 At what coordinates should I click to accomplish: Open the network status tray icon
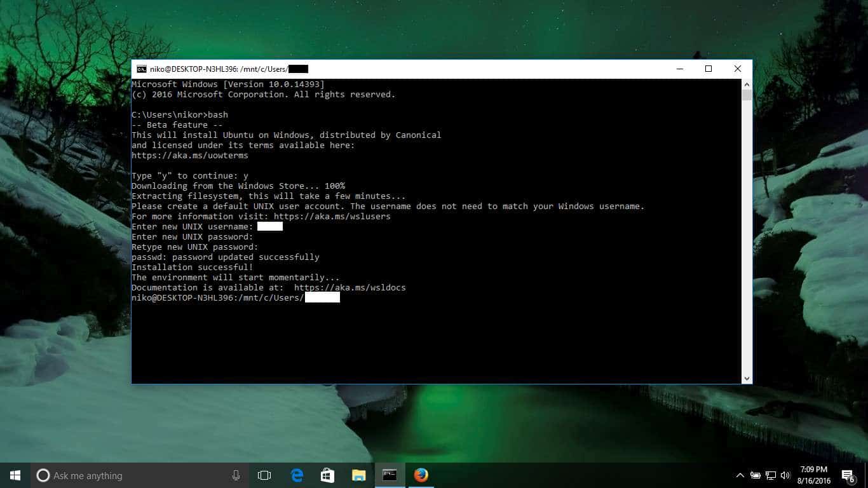click(770, 475)
